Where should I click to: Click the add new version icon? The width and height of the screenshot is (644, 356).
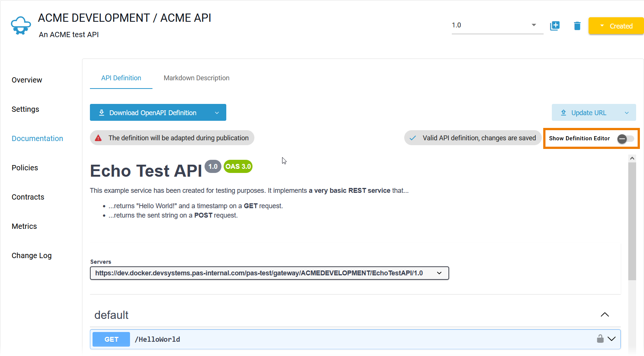tap(555, 26)
